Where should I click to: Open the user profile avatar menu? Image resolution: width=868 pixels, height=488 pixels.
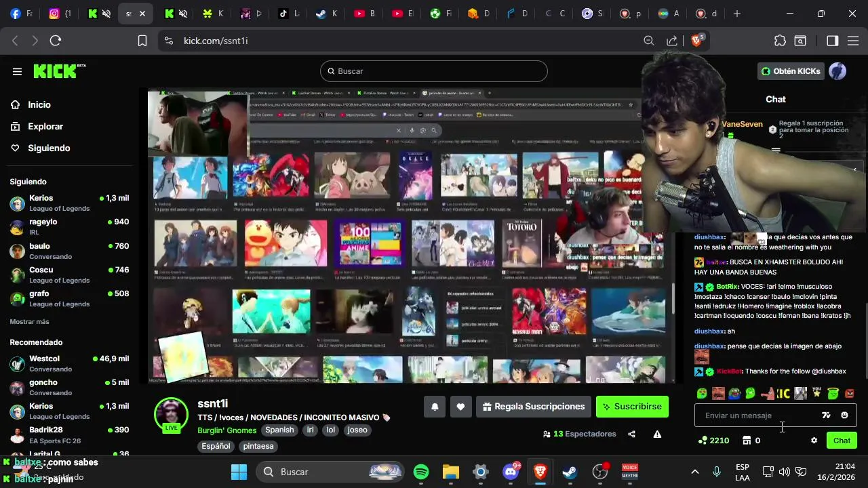tap(837, 71)
